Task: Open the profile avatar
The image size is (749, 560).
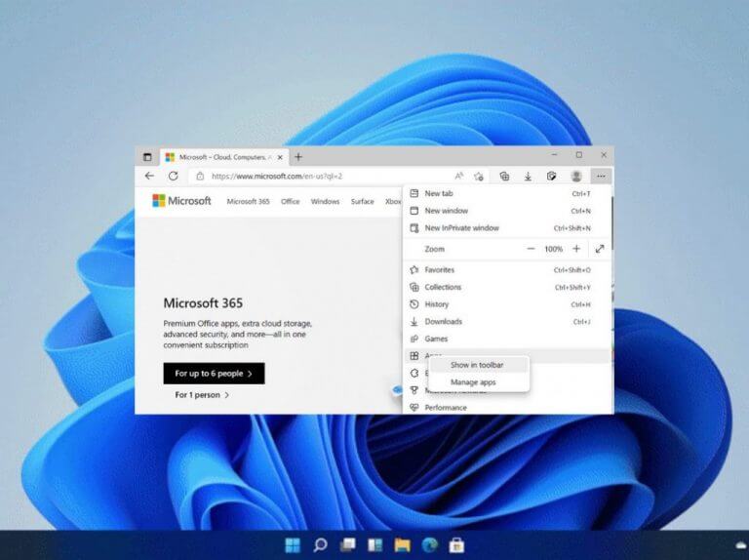Action: click(576, 177)
